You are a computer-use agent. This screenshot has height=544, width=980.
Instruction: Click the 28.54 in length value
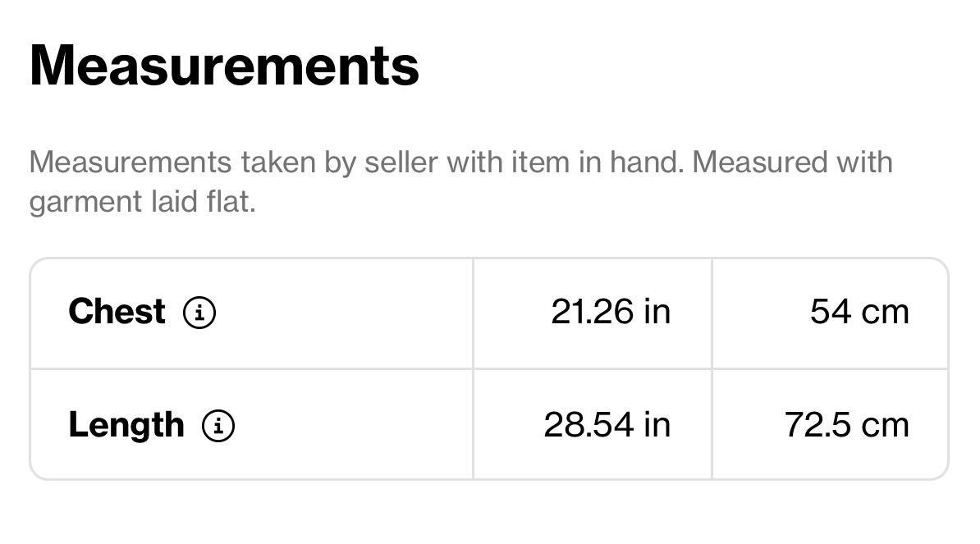(607, 425)
